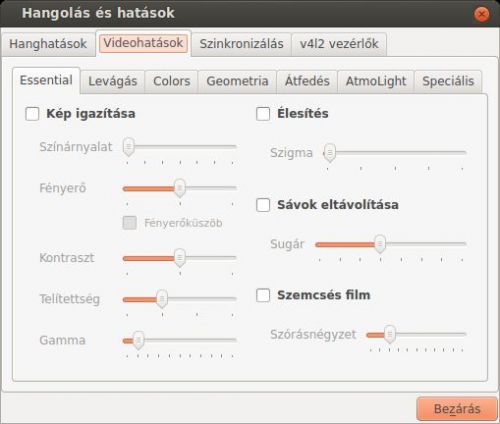Click the Szórásnégyzet label
This screenshot has width=500, height=424.
[313, 335]
